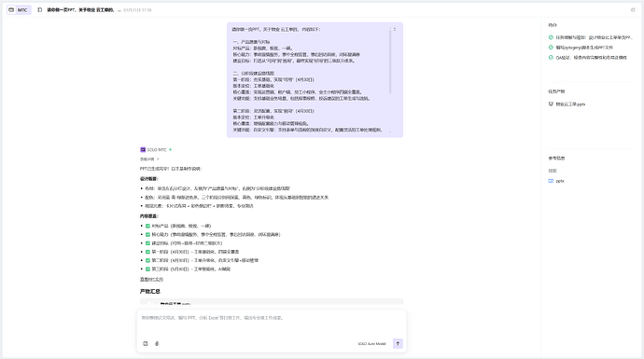The width and height of the screenshot is (644, 359).
Task: Click the check icon beside the QA verification task
Action: 551,58
